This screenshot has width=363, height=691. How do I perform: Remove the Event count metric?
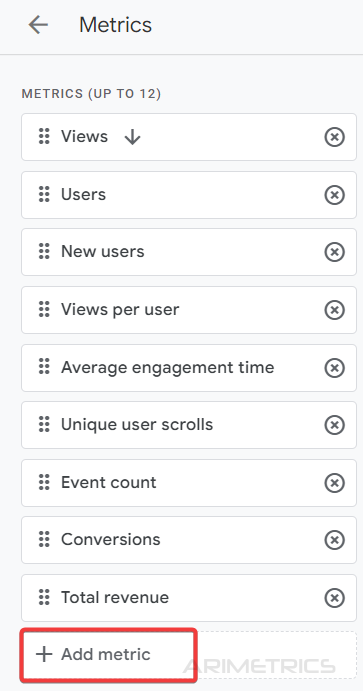(x=334, y=483)
